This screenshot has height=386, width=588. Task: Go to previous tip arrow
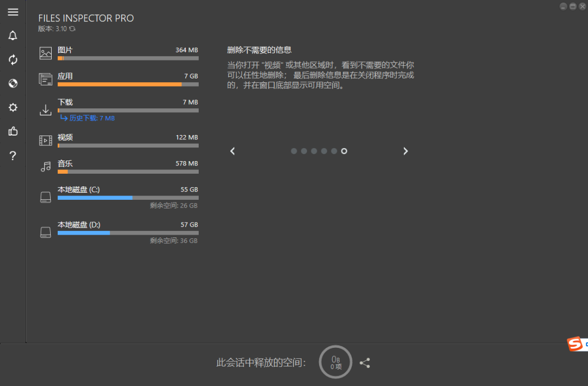[232, 151]
